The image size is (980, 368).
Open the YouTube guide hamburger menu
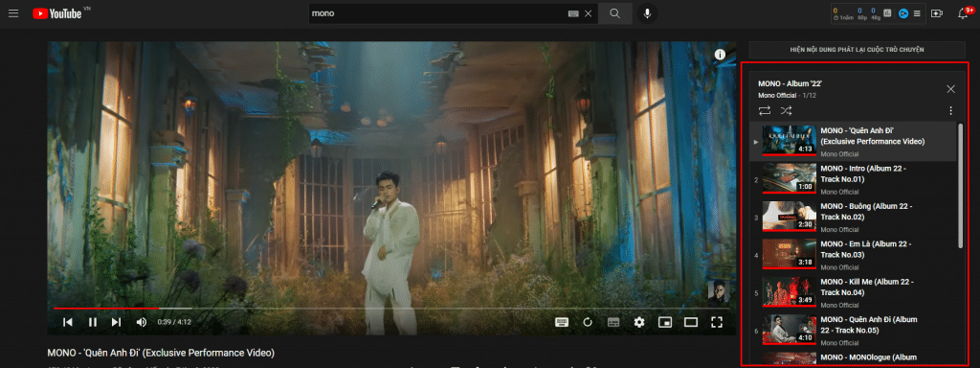(13, 13)
